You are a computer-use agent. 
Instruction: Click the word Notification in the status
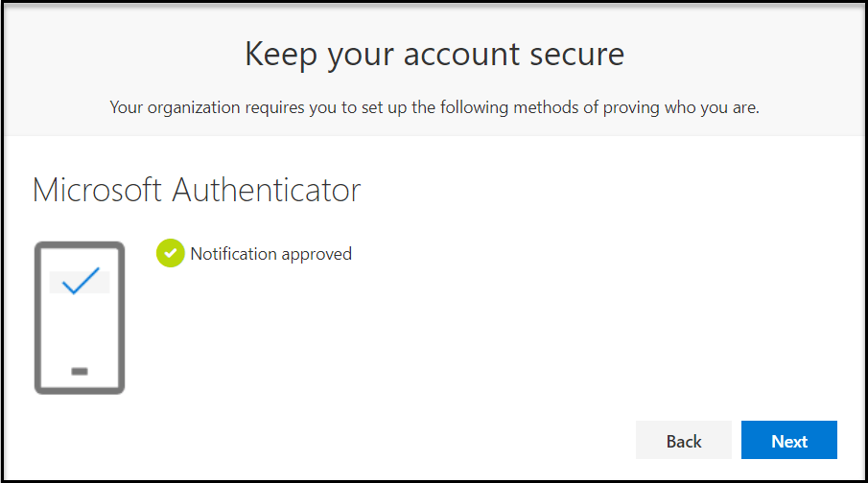(234, 254)
